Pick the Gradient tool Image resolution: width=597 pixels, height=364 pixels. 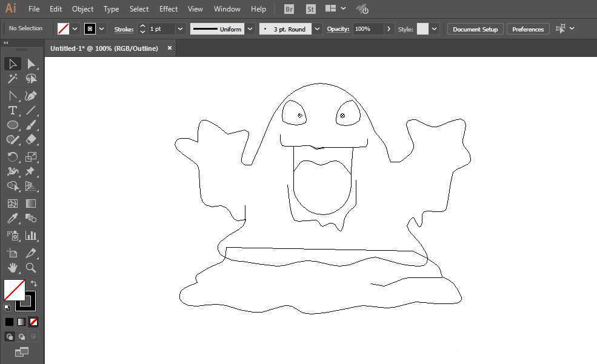point(32,204)
